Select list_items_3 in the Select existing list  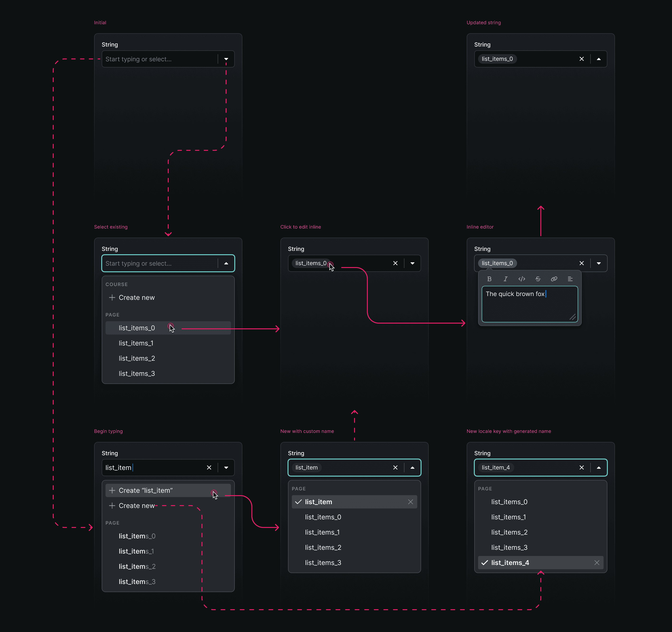[168, 373]
